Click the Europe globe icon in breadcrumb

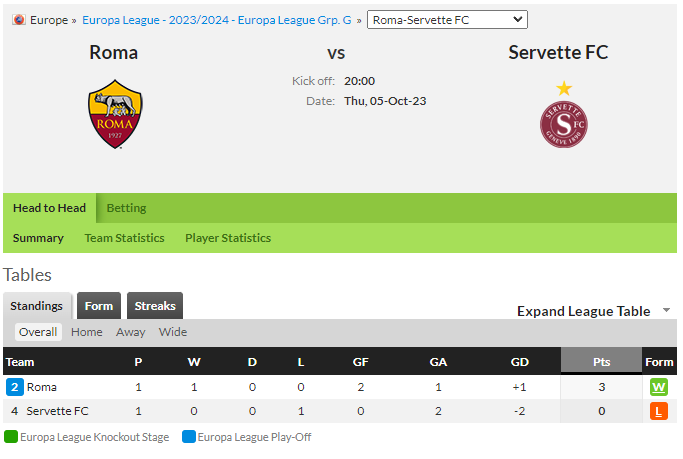tap(19, 20)
